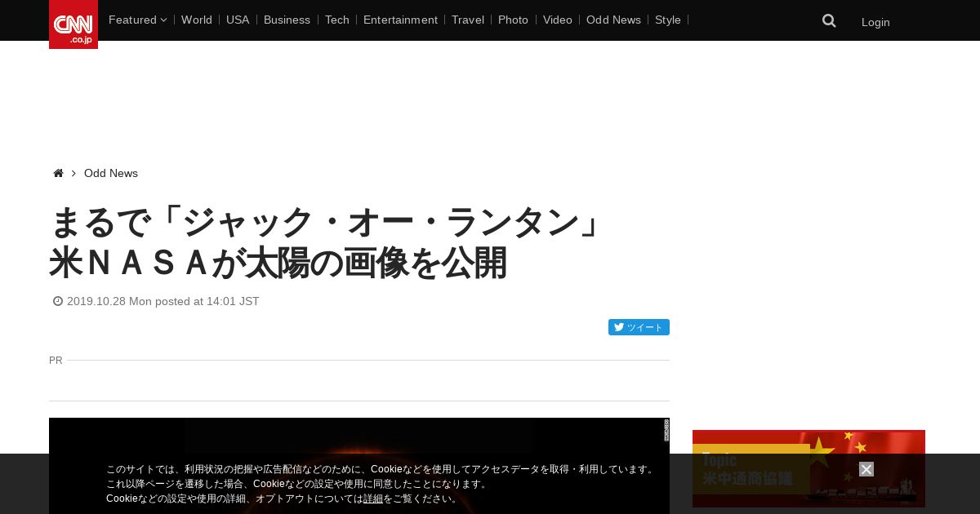Click the sun image in article
Image resolution: width=980 pixels, height=514 pixels.
pyautogui.click(x=359, y=466)
